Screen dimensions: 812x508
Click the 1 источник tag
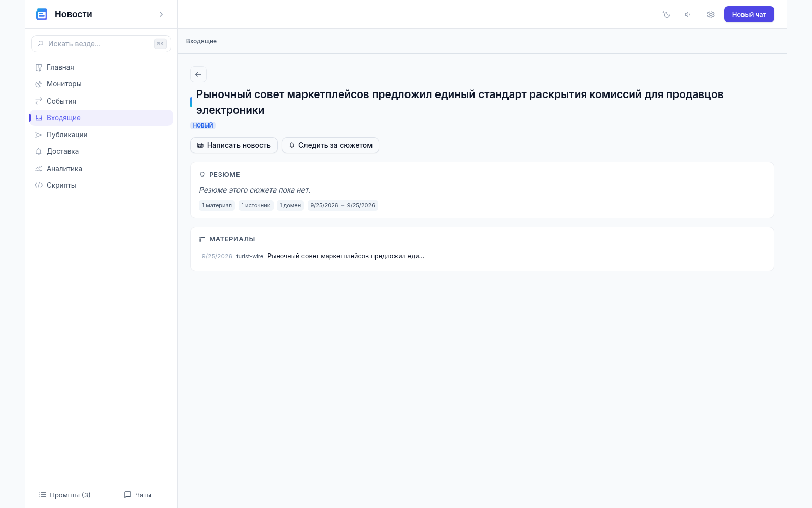[x=256, y=205]
